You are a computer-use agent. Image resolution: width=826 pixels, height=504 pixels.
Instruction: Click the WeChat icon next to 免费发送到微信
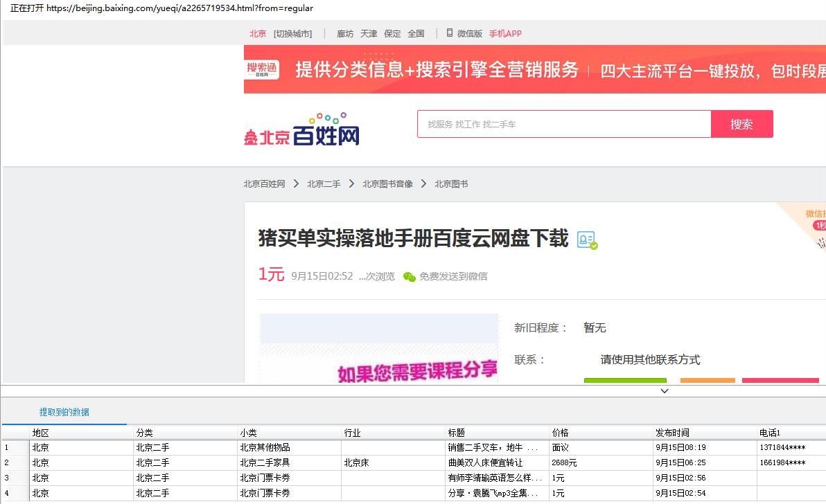click(x=409, y=276)
